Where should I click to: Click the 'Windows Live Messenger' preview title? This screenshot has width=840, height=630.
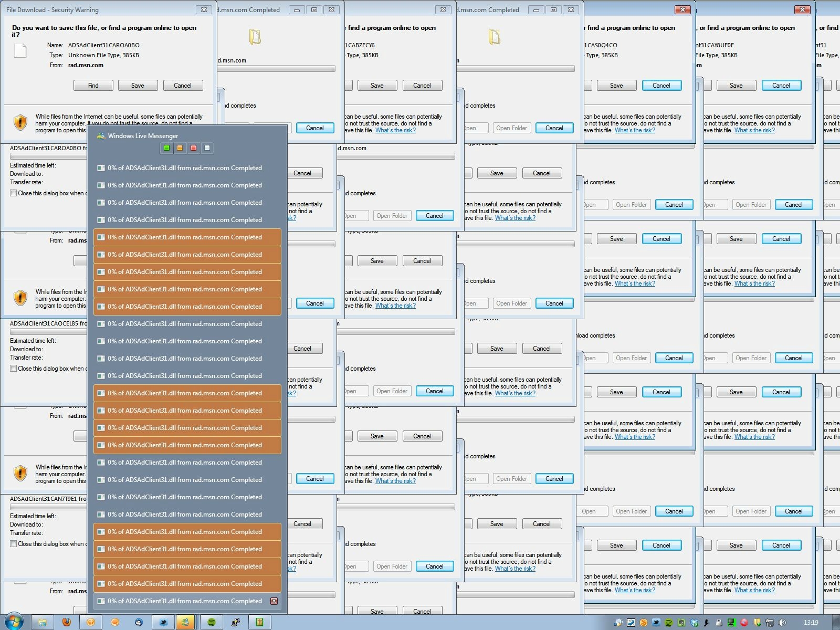point(143,136)
